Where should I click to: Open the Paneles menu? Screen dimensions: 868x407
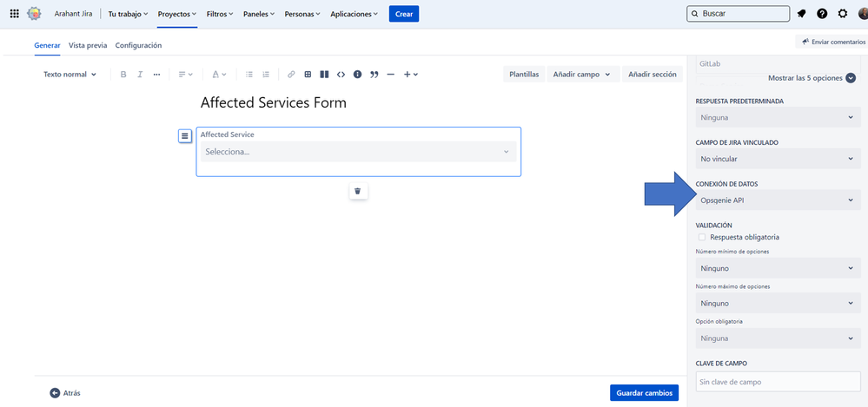coord(259,14)
